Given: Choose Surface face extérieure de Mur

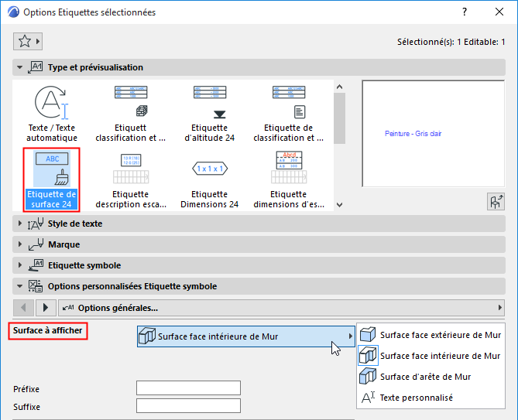Looking at the screenshot, I should 431,335.
